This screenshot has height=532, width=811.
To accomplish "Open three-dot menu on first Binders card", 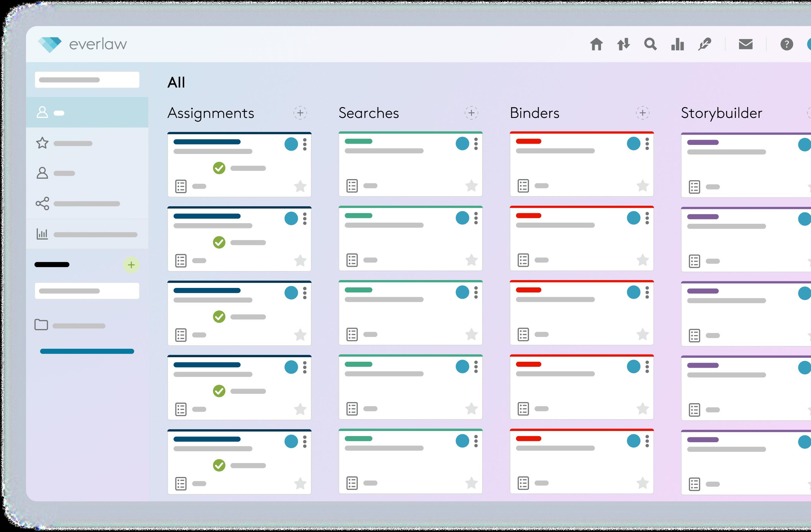I will 647,144.
